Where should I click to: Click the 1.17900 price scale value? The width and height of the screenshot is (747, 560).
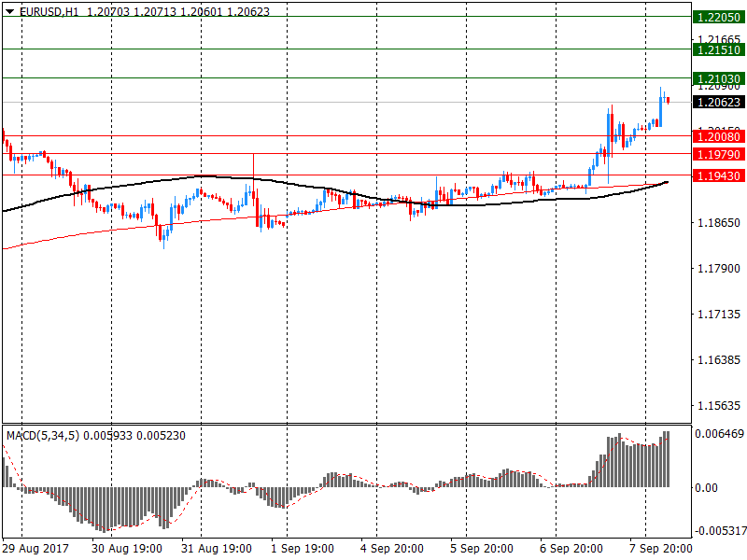coord(719,269)
